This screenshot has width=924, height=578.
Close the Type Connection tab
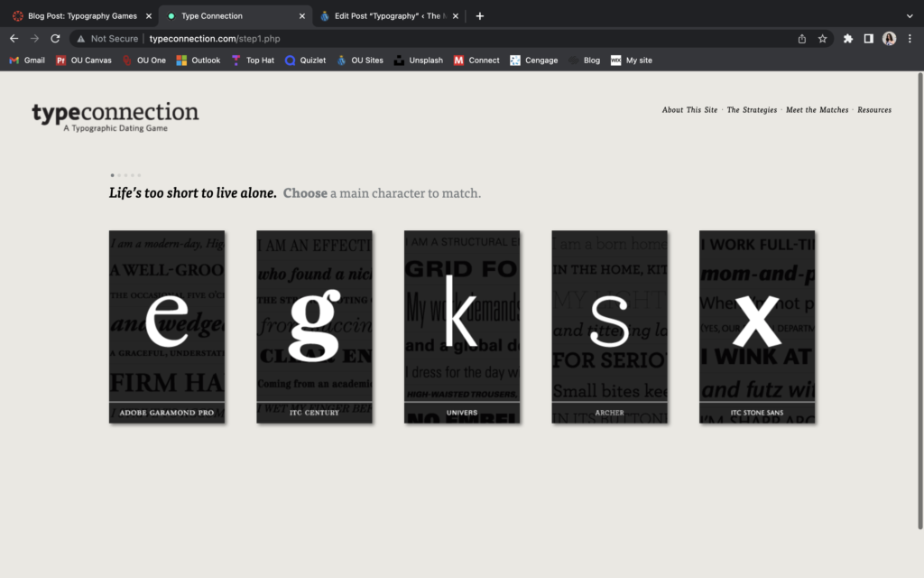click(301, 16)
